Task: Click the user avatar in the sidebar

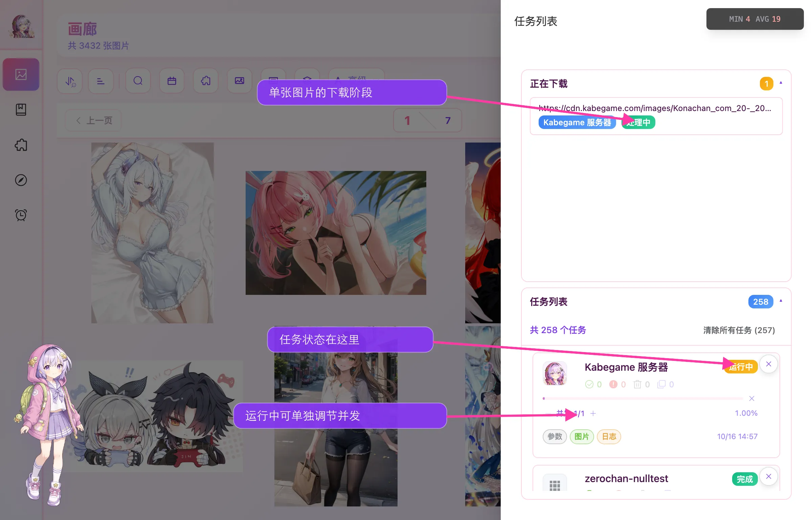Action: point(21,27)
